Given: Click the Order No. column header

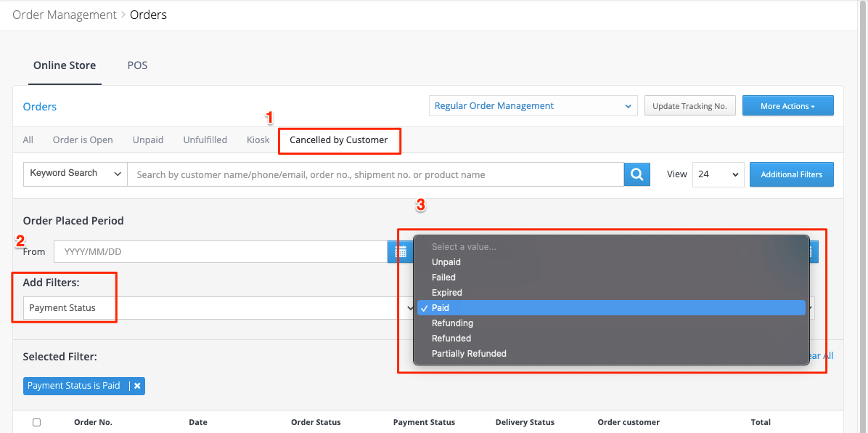Looking at the screenshot, I should (93, 423).
